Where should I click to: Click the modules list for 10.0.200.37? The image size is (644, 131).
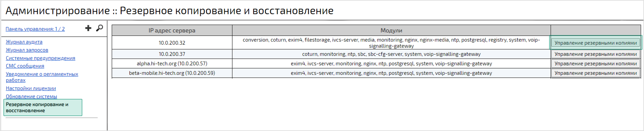(391, 54)
